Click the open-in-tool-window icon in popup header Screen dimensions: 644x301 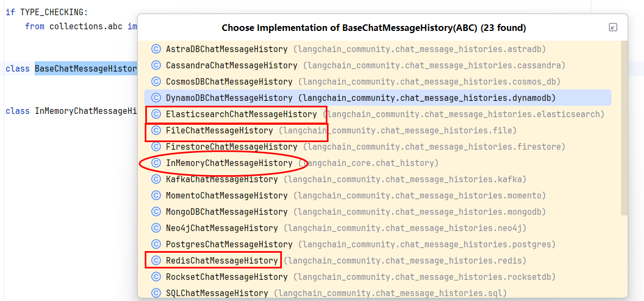coord(613,28)
